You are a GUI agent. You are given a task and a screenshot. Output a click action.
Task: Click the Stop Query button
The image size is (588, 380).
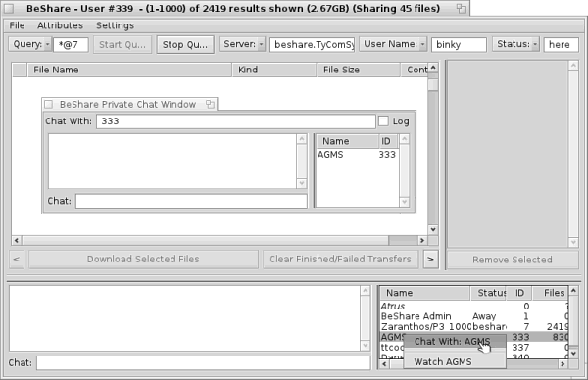[x=185, y=45]
